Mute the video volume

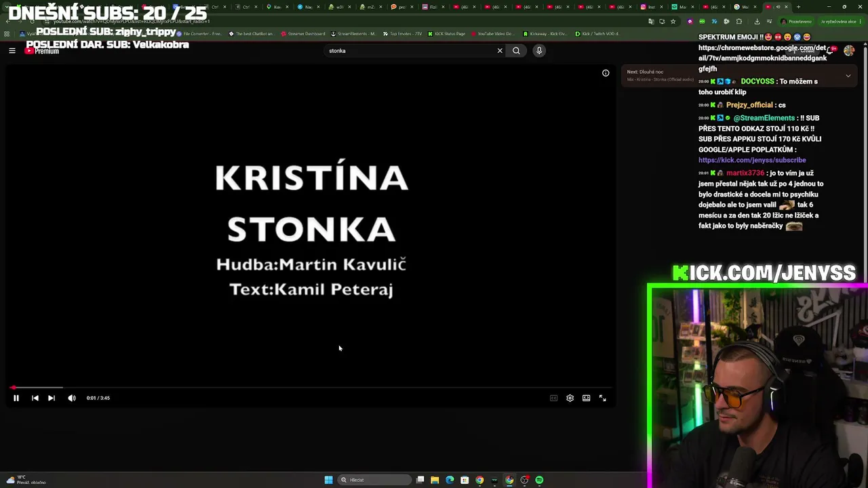[72, 398]
